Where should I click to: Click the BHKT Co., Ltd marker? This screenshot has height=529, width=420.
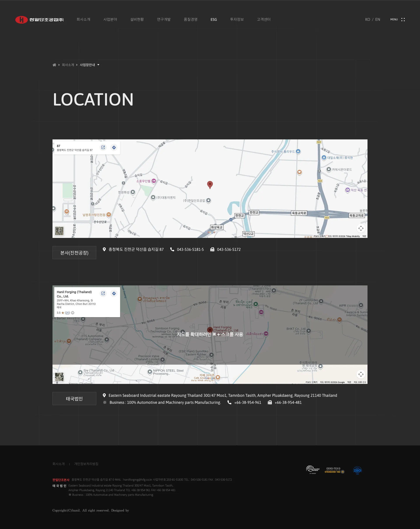[x=309, y=331]
